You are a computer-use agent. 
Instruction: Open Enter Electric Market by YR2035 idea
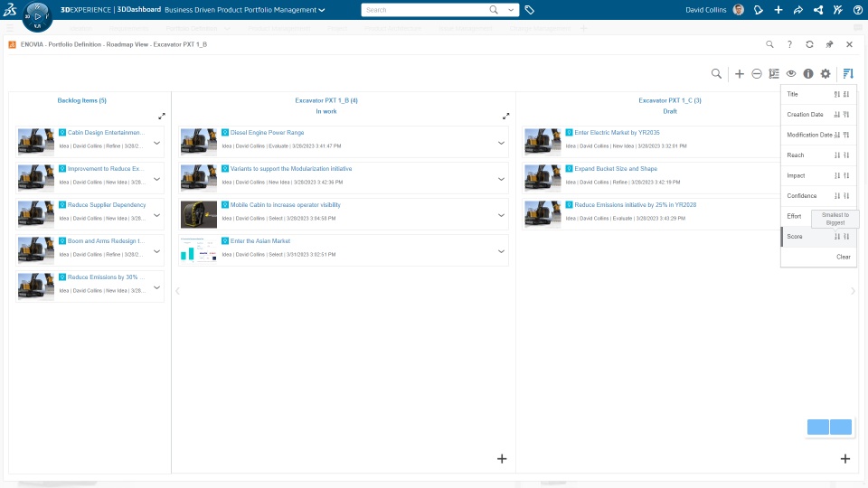(617, 133)
